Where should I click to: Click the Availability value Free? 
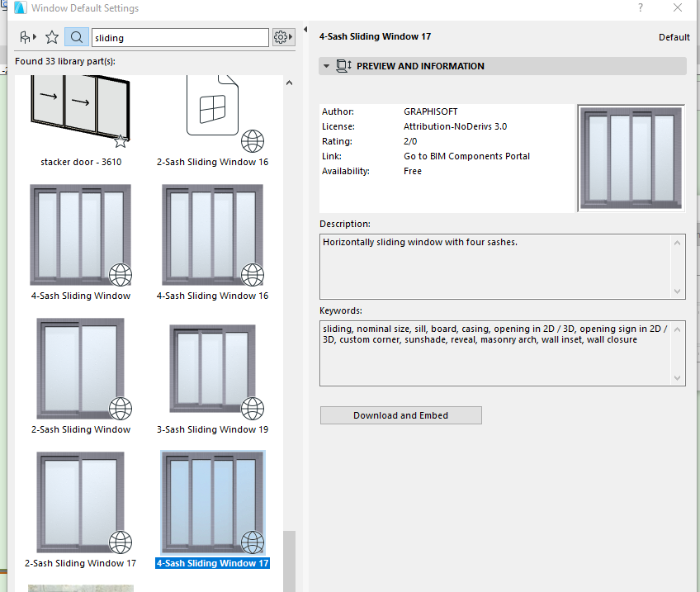tap(413, 171)
